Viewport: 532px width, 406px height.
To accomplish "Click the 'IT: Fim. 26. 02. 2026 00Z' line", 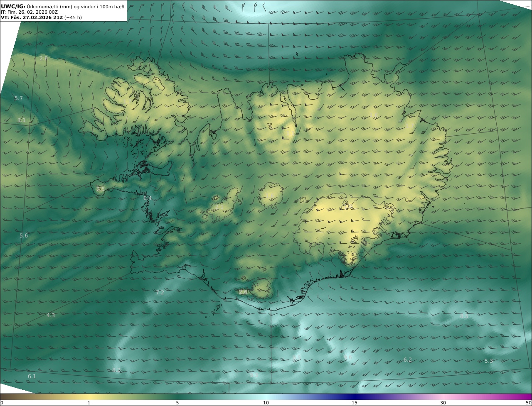I will pos(29,12).
